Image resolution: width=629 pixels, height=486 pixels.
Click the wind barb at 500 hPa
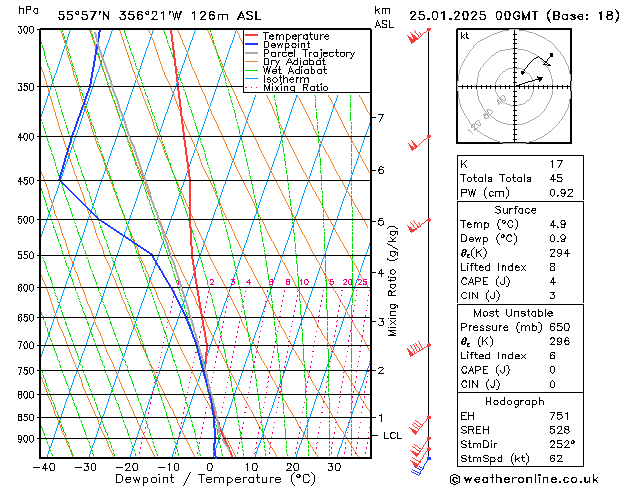419,226
